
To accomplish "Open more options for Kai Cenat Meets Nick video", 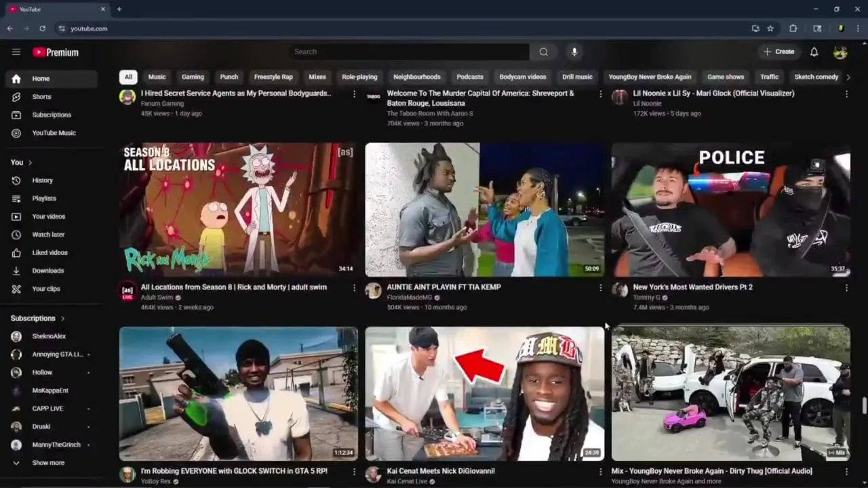I will coord(600,472).
